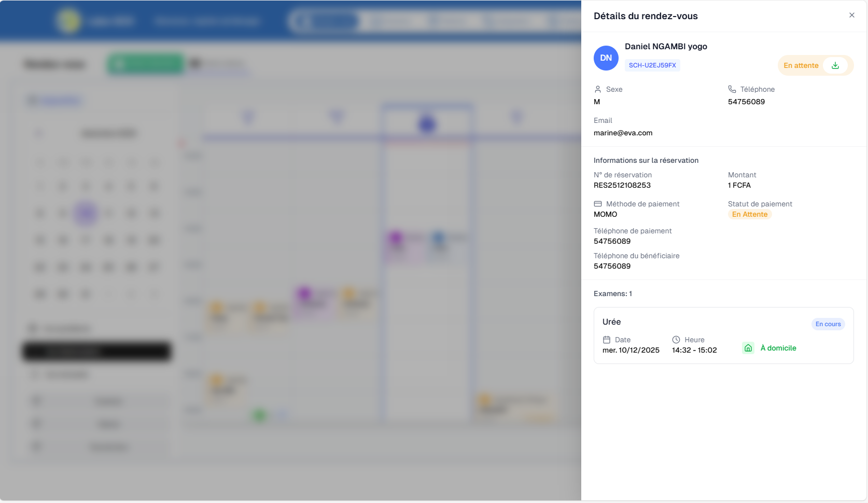Click the Urée exam title
Viewport: 868px width, 503px height.
pos(611,322)
